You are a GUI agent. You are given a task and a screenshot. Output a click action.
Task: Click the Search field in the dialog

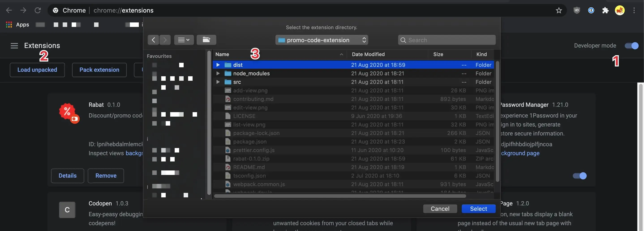coord(447,40)
